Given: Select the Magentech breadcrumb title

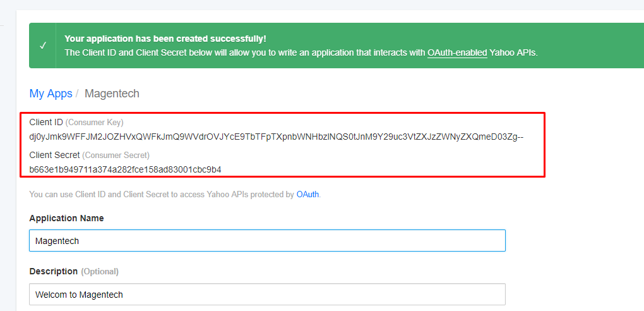Looking at the screenshot, I should coord(112,94).
